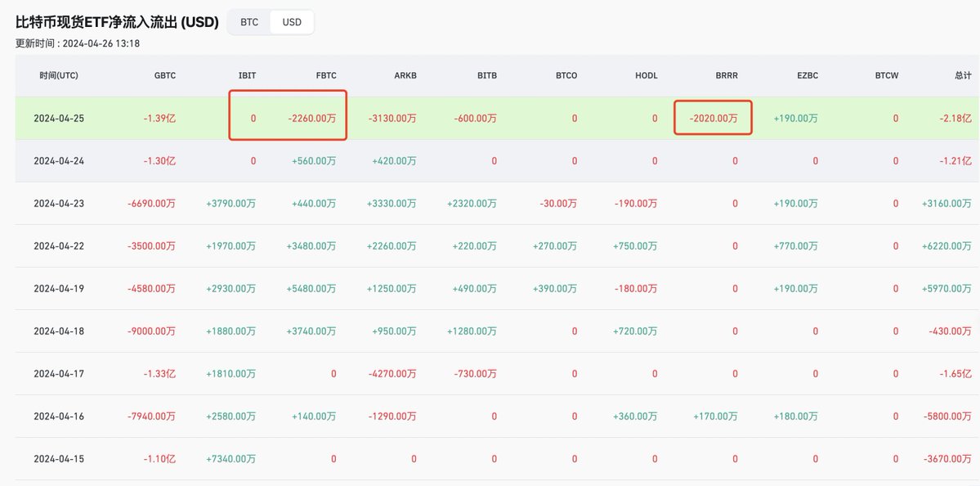The image size is (980, 486).
Task: Click the -2020.00万 BRRR value
Action: tap(713, 119)
